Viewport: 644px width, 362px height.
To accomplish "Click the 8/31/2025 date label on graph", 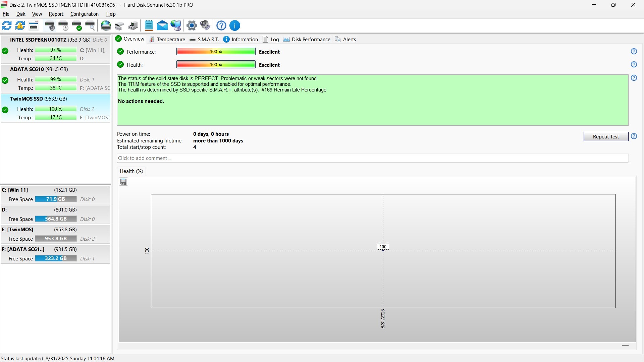I will click(383, 319).
